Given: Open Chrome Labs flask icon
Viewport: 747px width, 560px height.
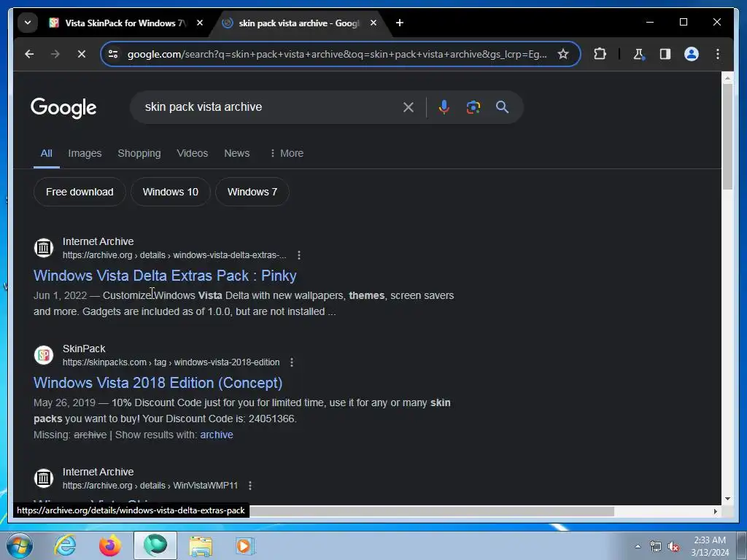Looking at the screenshot, I should pyautogui.click(x=639, y=54).
